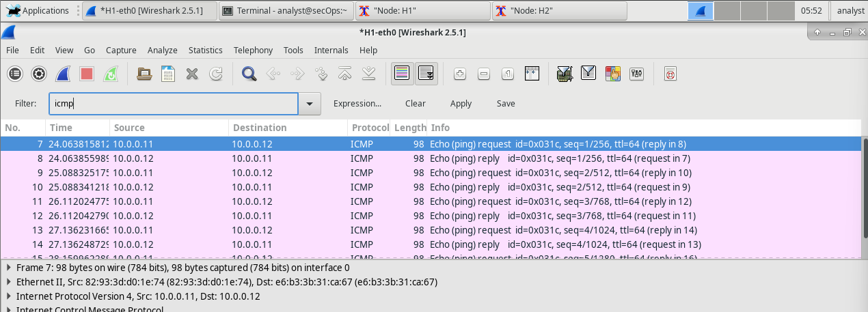Image resolution: width=868 pixels, height=312 pixels.
Task: Click the packet list vertical scrollbar
Action: pyautogui.click(x=865, y=188)
